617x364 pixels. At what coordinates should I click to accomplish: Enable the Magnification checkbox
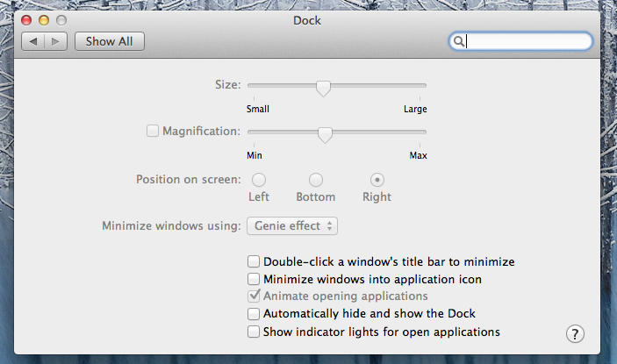coord(153,131)
